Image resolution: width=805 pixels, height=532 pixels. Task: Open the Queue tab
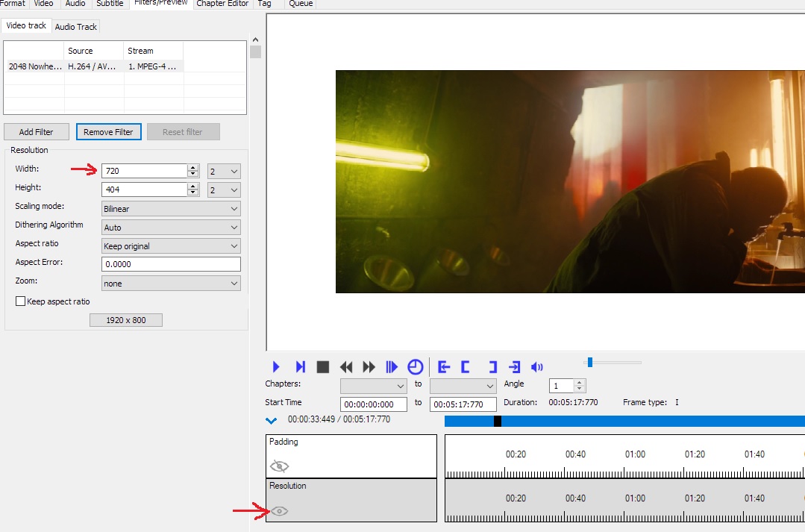(x=301, y=4)
